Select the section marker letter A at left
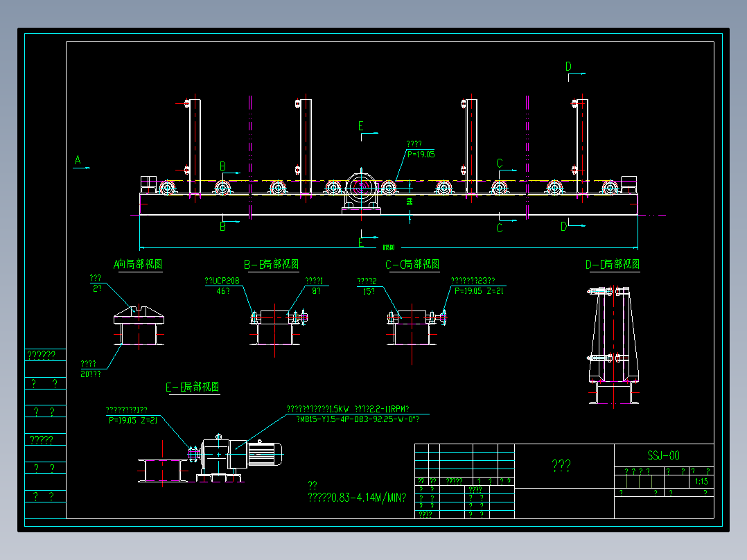Viewport: 747px width, 560px height. (78, 160)
